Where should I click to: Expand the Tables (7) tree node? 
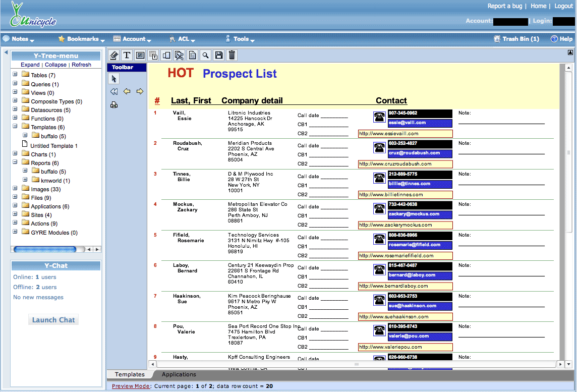pos(15,75)
